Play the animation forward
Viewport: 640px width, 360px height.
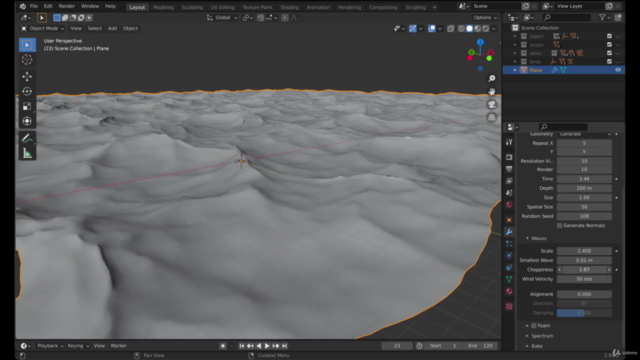[267, 346]
